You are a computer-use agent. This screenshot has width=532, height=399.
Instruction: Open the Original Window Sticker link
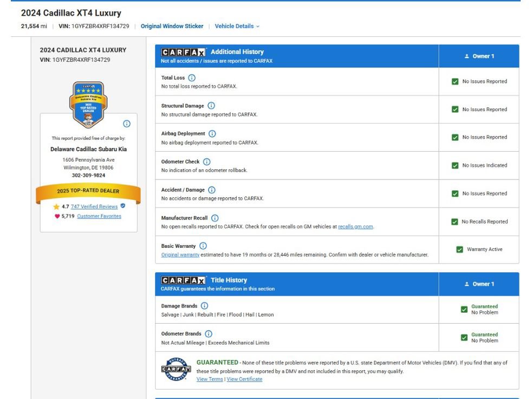[x=172, y=26]
